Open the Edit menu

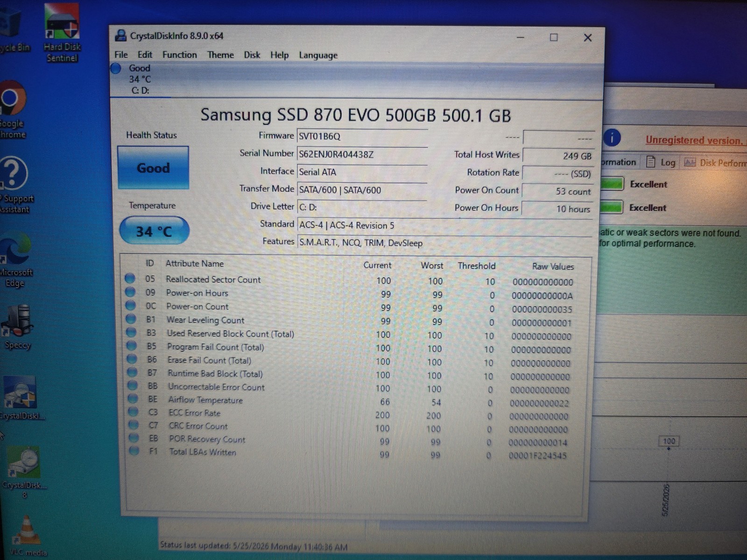click(x=145, y=55)
